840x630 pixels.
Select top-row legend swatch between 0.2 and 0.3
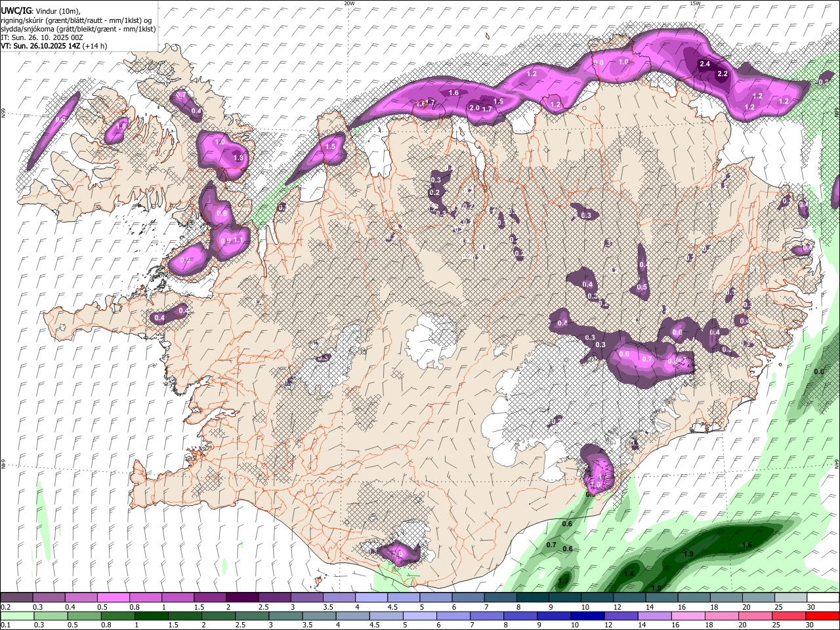point(16,597)
